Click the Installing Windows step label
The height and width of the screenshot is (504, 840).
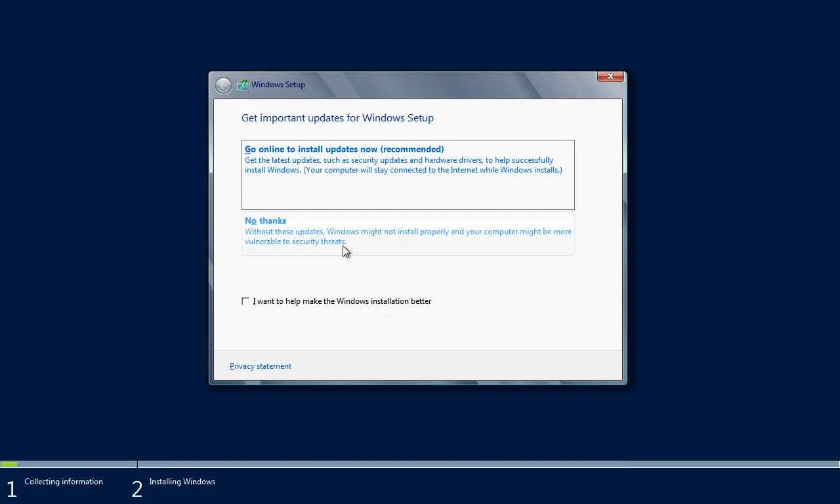pyautogui.click(x=182, y=482)
